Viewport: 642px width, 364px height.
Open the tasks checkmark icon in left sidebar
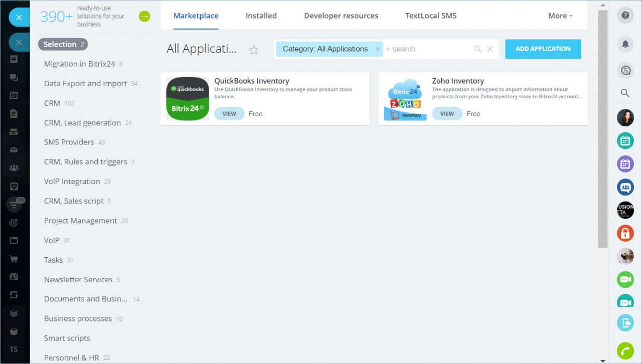coord(14,187)
